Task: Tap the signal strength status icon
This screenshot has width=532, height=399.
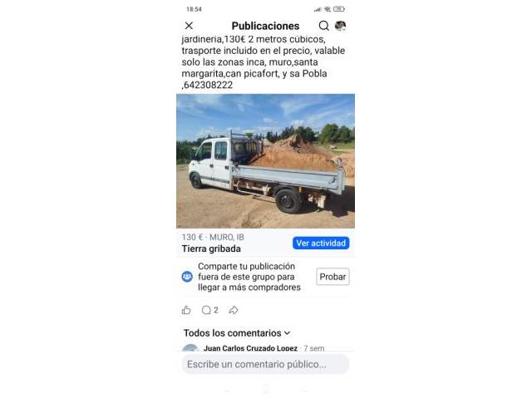Action: pos(318,9)
